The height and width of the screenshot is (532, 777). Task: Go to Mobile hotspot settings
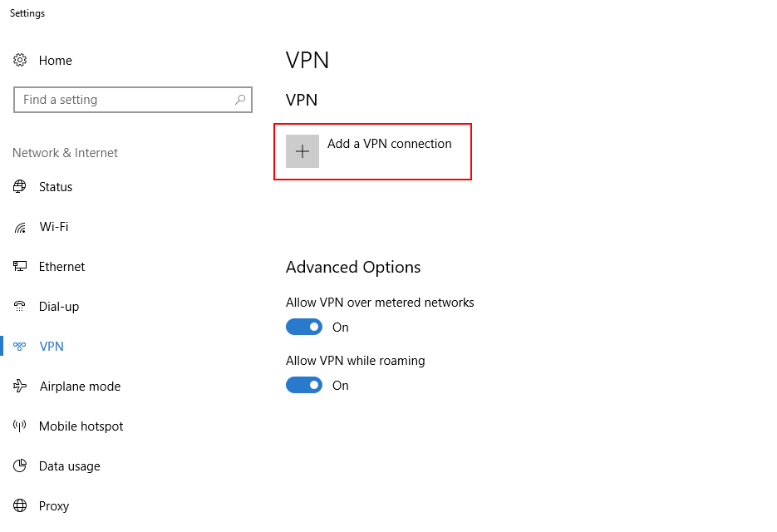point(81,426)
